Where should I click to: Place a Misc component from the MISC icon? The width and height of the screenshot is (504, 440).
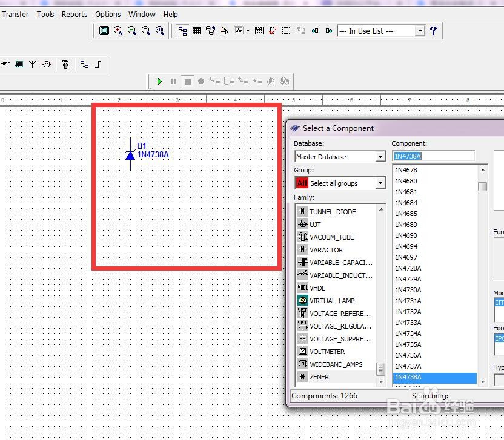pyautogui.click(x=5, y=64)
